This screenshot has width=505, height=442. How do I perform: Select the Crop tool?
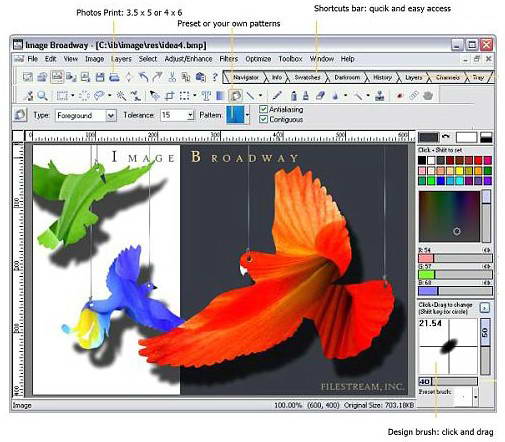coord(170,96)
